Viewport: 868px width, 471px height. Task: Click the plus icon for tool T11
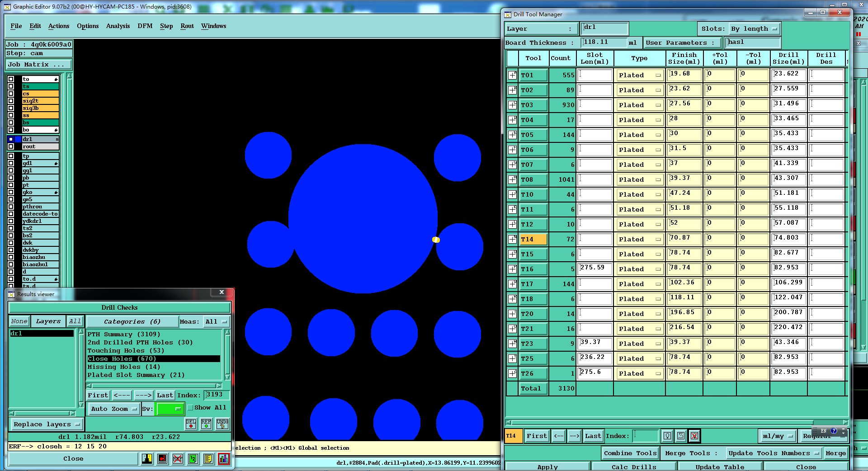512,209
